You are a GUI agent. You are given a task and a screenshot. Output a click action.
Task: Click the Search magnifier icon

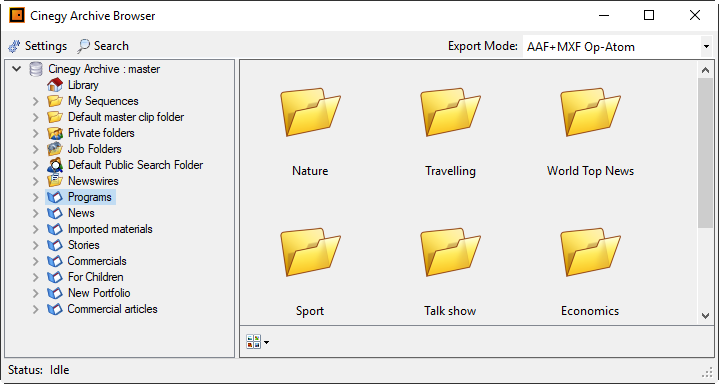coord(83,46)
